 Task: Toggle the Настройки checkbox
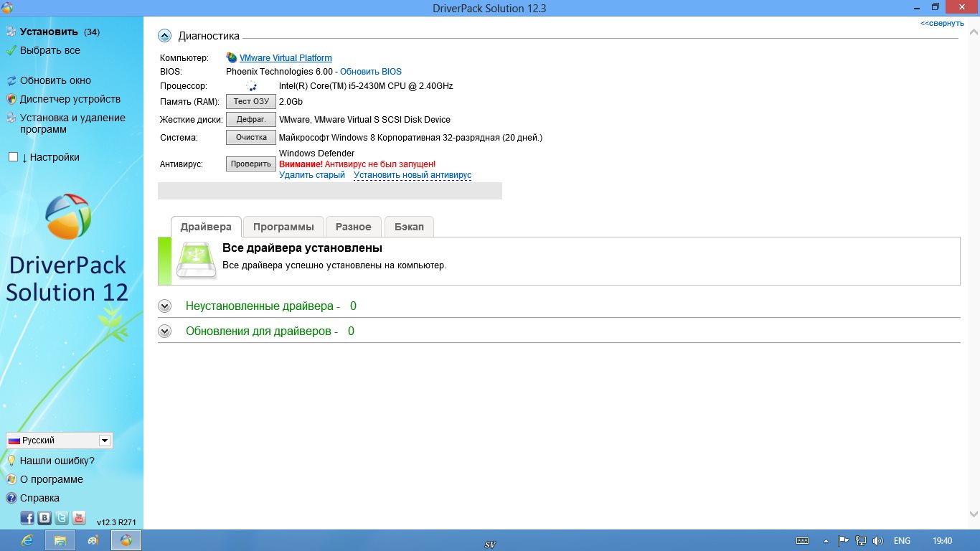coord(13,157)
